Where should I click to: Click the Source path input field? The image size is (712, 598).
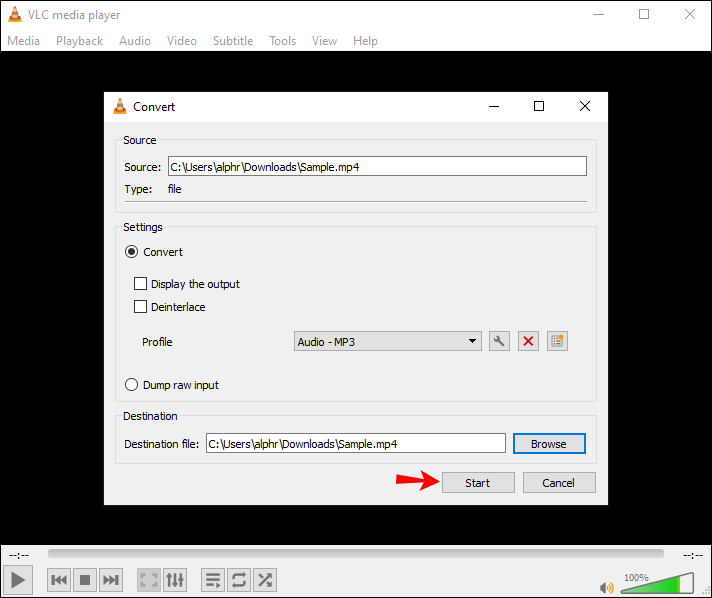pyautogui.click(x=377, y=166)
